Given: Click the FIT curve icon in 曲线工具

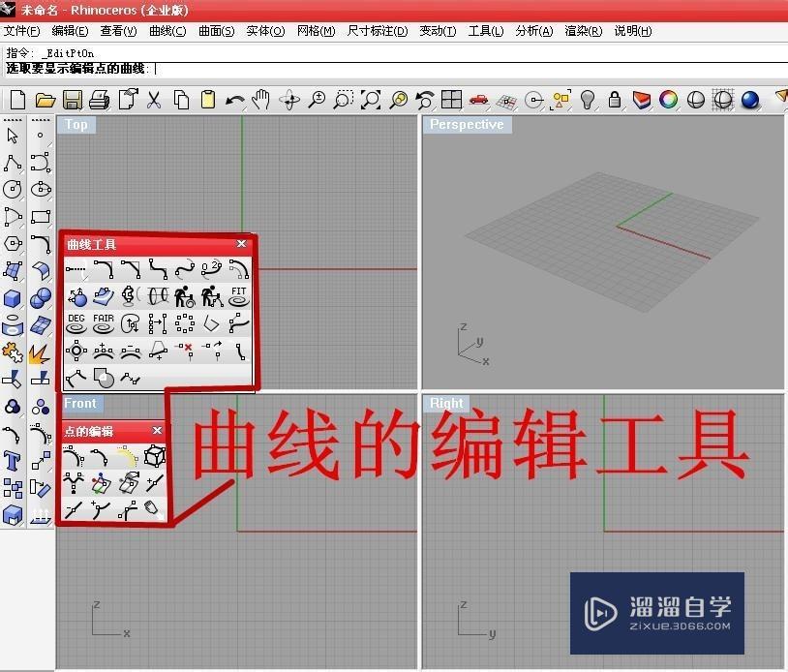Looking at the screenshot, I should 239,296.
